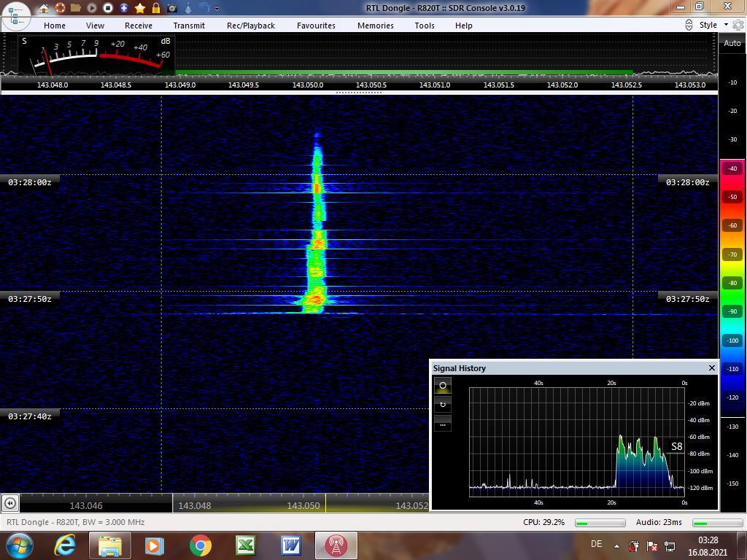
Task: Show hidden system tray icons
Action: click(617, 546)
